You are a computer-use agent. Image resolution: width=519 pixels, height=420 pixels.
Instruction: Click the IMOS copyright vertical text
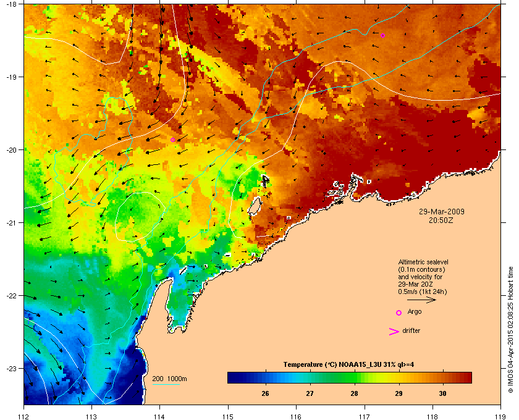click(x=510, y=329)
